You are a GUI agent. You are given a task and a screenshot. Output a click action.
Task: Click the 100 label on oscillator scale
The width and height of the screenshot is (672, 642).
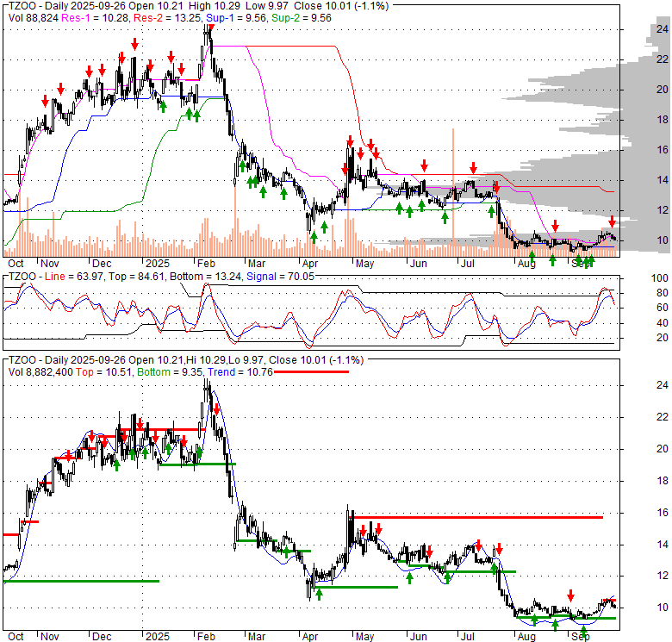click(x=660, y=278)
